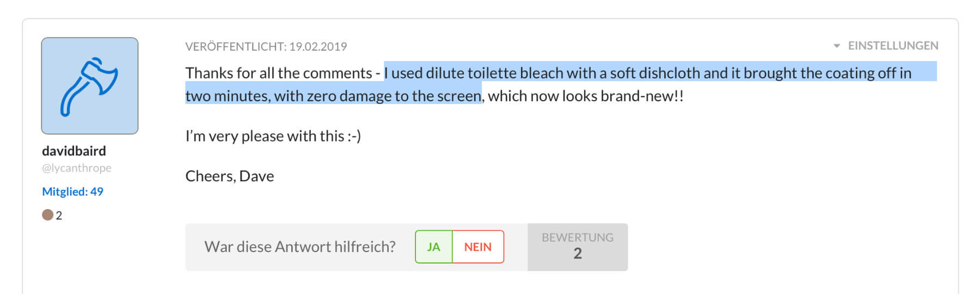The width and height of the screenshot is (980, 294).
Task: Open the davidbaird username profile
Action: (74, 151)
